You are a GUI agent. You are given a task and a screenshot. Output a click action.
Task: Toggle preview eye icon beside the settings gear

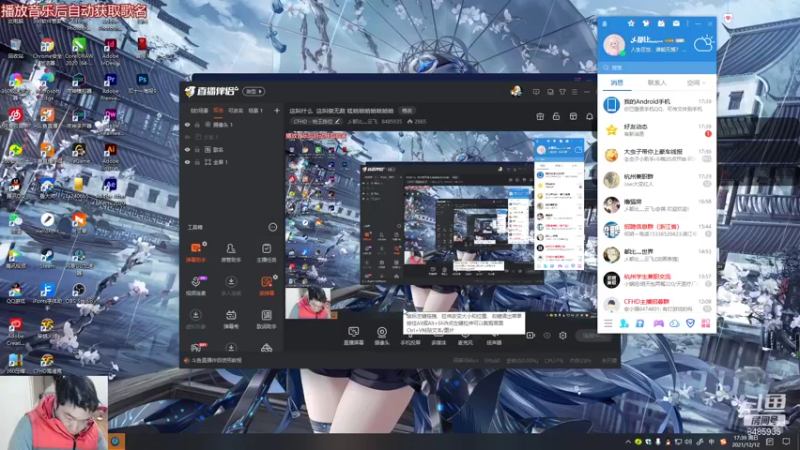[x=547, y=335]
